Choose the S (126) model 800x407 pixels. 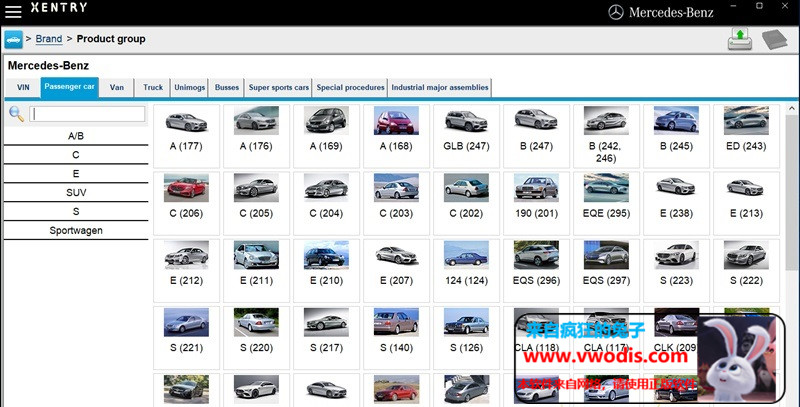pos(466,338)
